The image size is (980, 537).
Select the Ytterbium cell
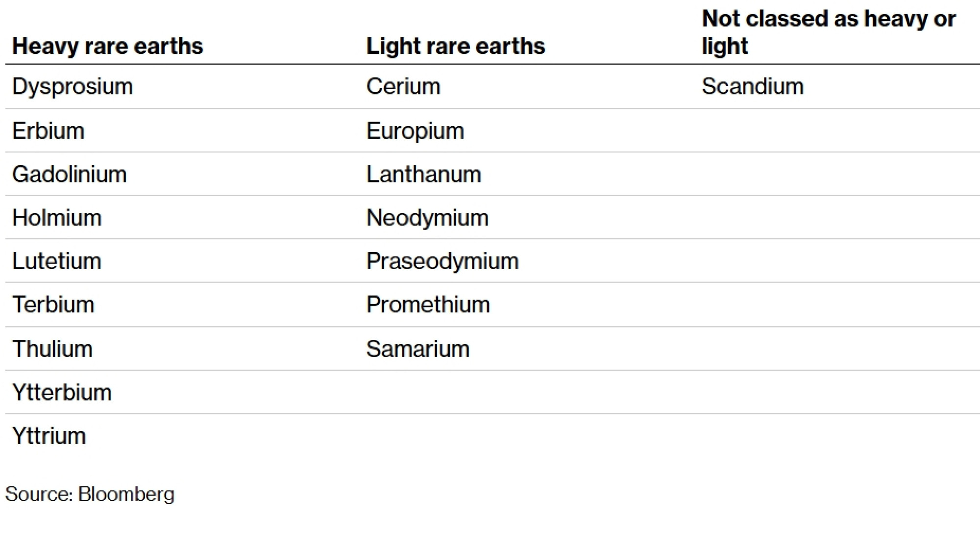[x=62, y=392]
